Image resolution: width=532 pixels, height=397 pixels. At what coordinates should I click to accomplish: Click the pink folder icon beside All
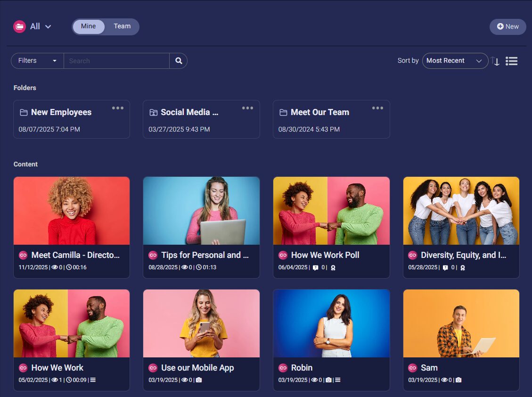pyautogui.click(x=19, y=27)
